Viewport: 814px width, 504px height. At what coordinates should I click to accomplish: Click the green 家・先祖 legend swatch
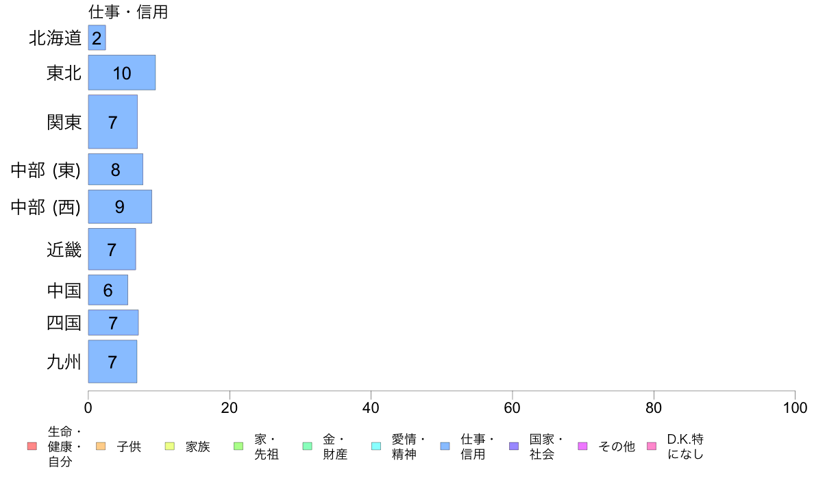coord(239,446)
